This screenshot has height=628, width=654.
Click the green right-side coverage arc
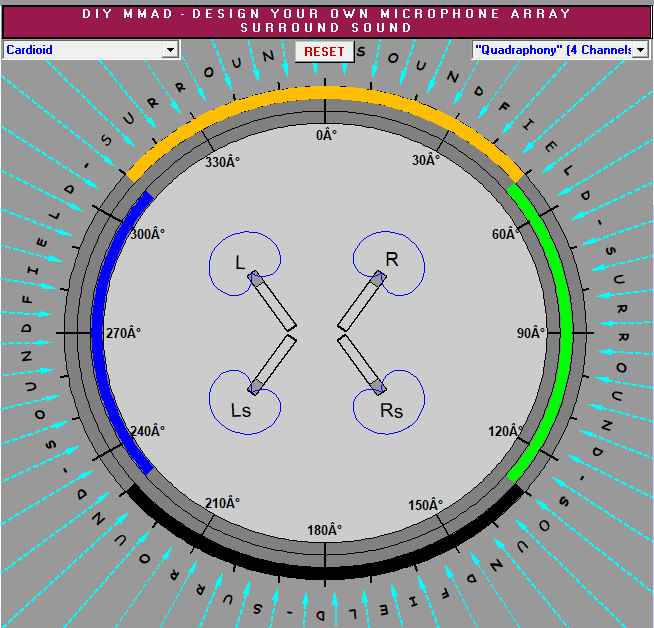point(565,330)
